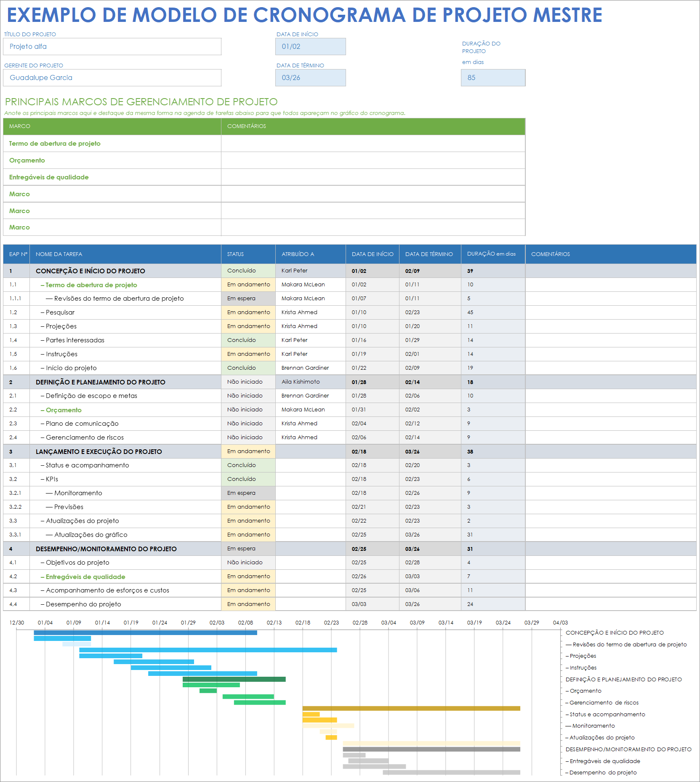Click the 'MARCO' green column header

pyautogui.click(x=112, y=126)
